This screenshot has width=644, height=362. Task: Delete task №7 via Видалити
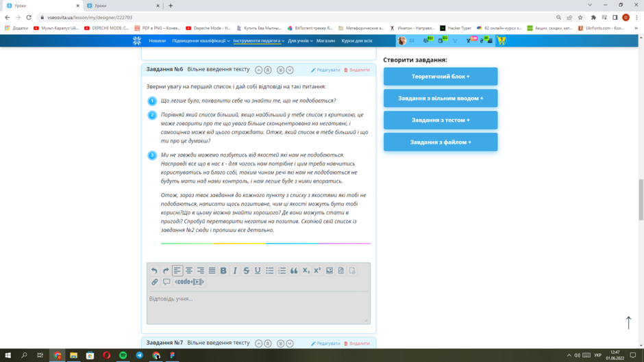click(356, 344)
